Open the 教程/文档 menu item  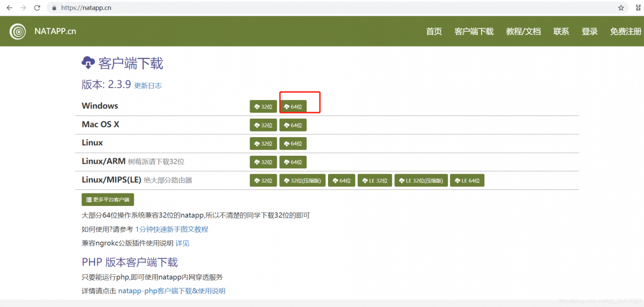click(x=523, y=31)
